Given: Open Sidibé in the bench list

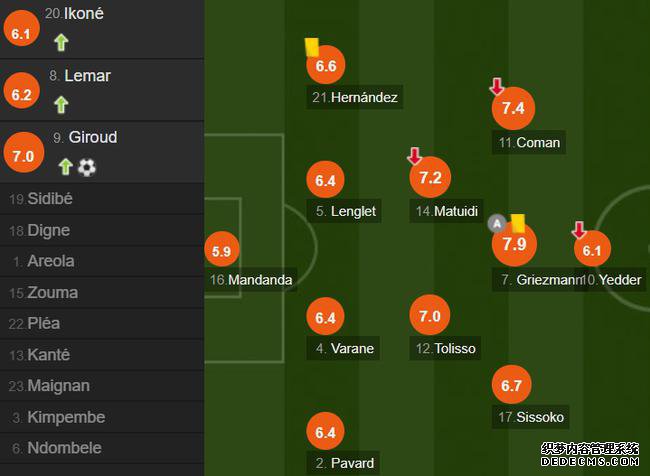Looking at the screenshot, I should [x=102, y=199].
